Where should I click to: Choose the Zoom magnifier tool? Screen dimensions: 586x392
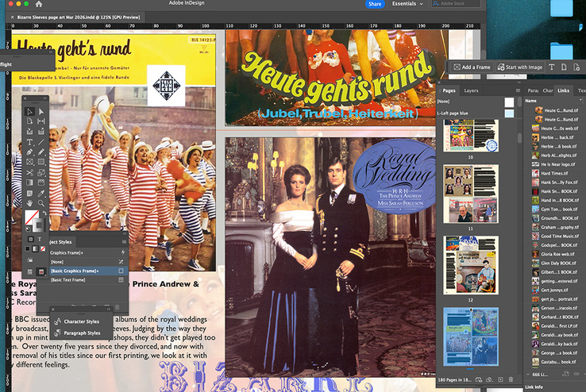41,203
